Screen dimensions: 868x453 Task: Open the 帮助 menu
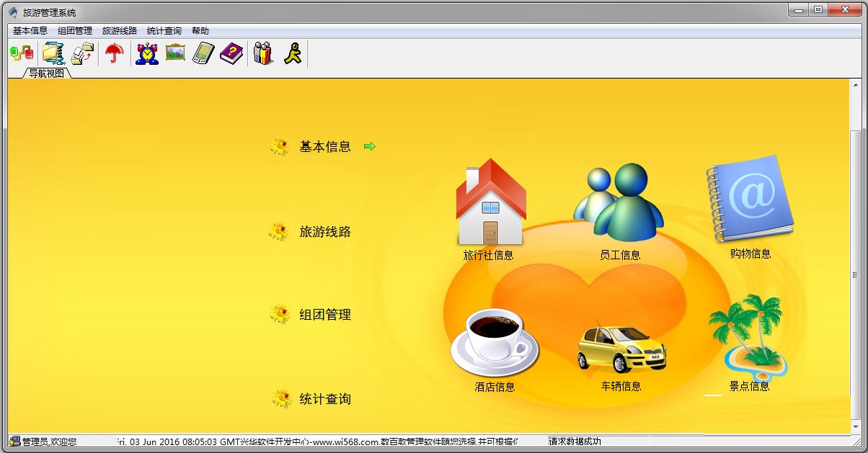coord(200,30)
